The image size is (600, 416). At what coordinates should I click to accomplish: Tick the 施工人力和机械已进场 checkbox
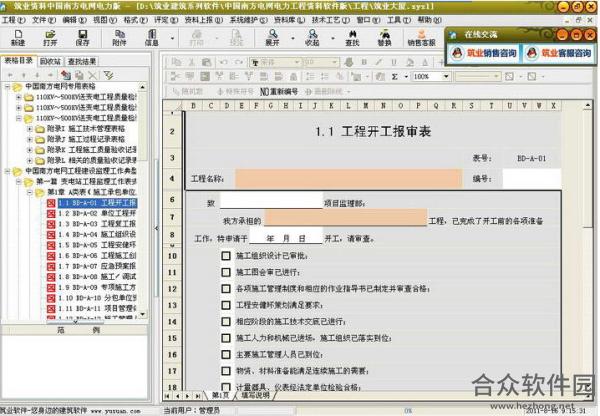226,338
